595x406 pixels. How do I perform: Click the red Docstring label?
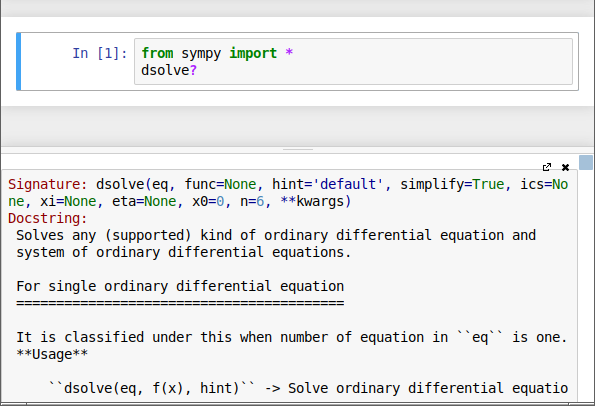coord(48,218)
